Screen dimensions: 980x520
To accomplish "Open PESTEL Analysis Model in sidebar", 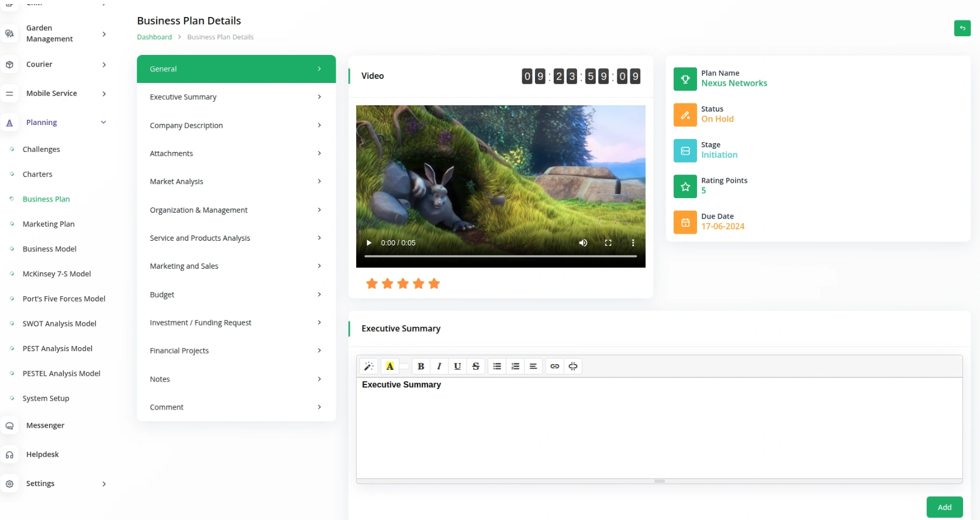I will [61, 373].
